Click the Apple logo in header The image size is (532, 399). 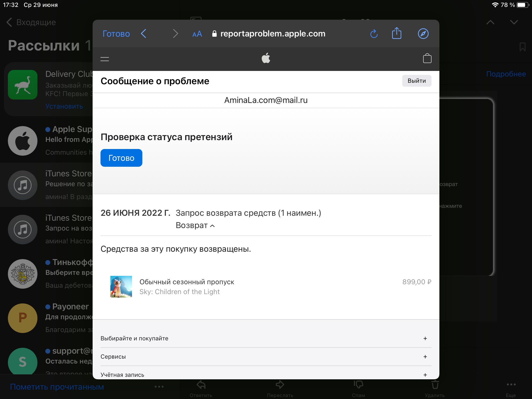(266, 58)
